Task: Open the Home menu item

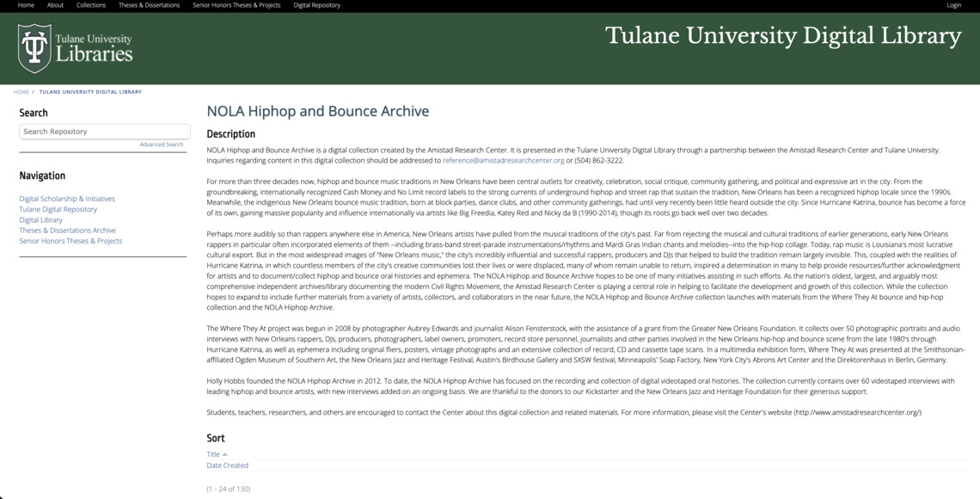Action: click(x=25, y=4)
